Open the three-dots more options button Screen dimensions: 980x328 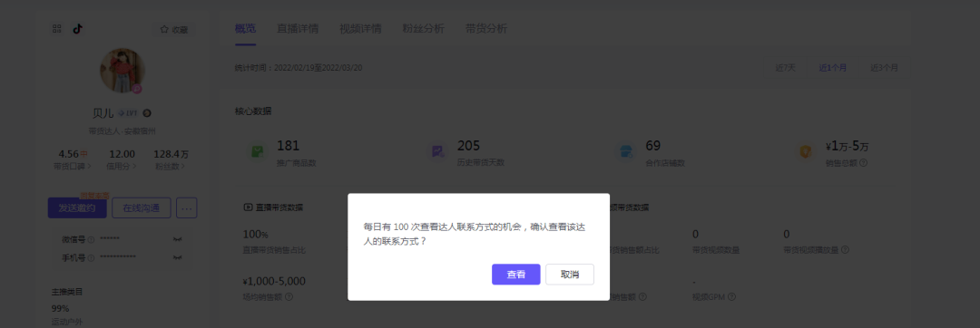pyautogui.click(x=187, y=208)
